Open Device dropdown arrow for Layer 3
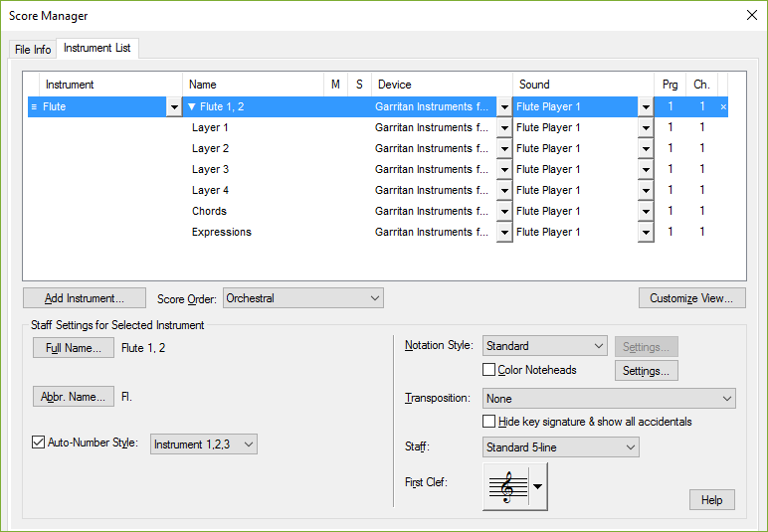Image resolution: width=768 pixels, height=532 pixels. [503, 170]
